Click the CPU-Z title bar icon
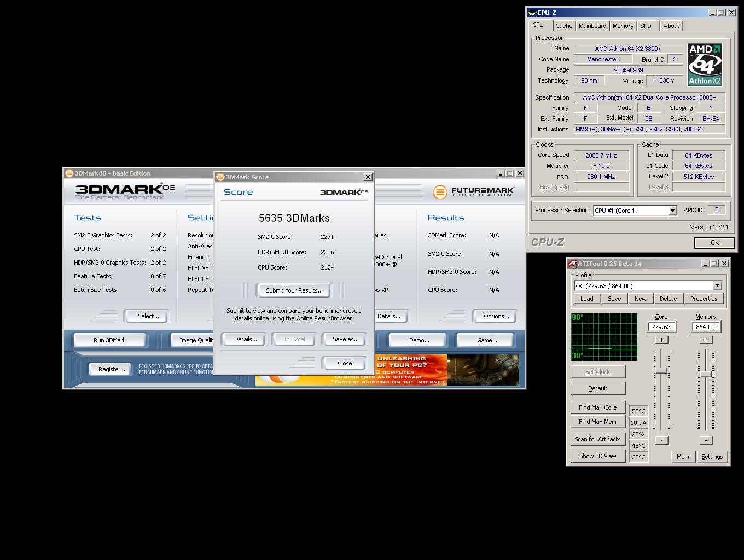744x560 pixels. tap(532, 13)
